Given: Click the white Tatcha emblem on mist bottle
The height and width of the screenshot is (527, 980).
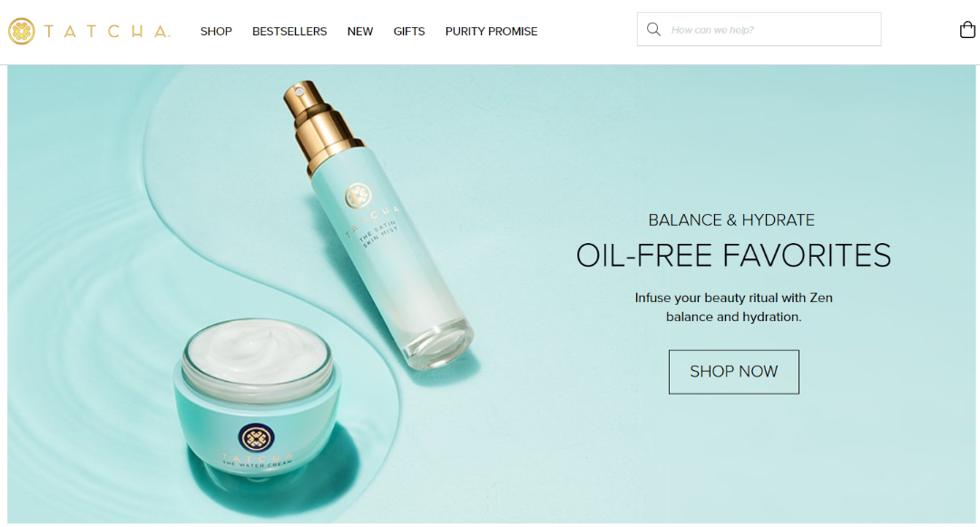Looking at the screenshot, I should (358, 196).
